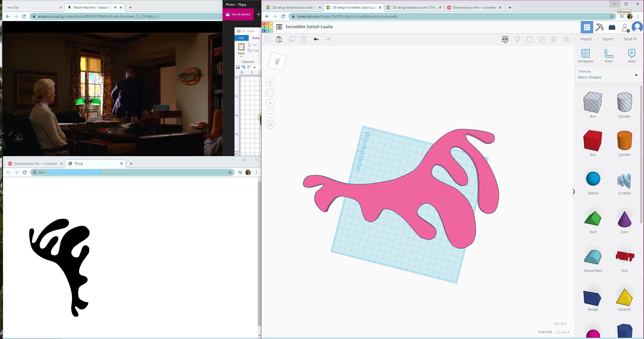The width and height of the screenshot is (644, 339).
Task: Click the Zoom out minus icon
Action: (x=270, y=114)
